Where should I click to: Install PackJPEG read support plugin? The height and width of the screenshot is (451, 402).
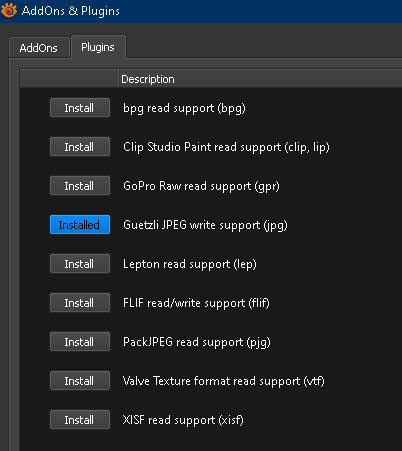(x=80, y=342)
